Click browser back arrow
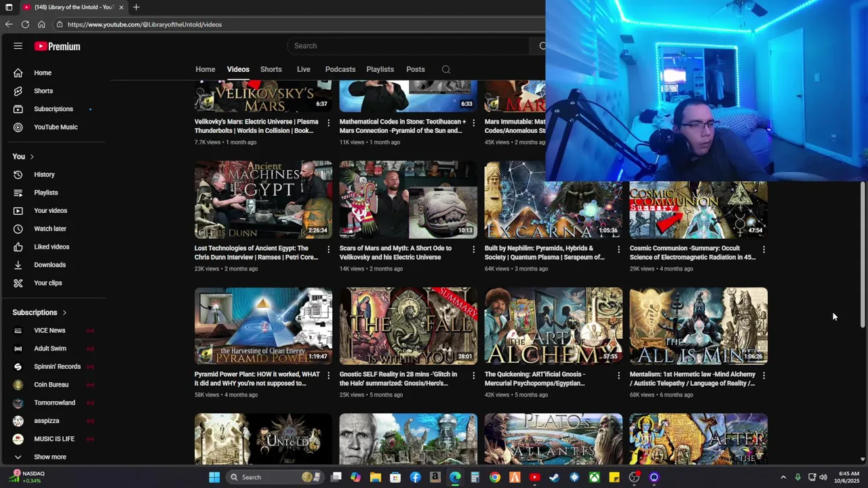 (9, 24)
